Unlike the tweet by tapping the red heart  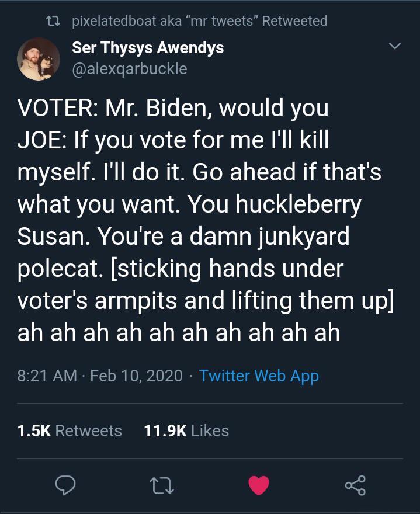[259, 485]
